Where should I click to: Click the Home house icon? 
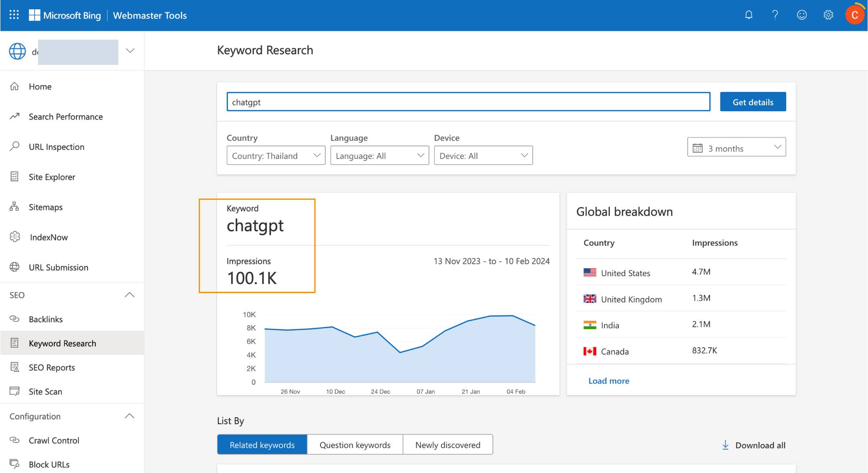pos(14,86)
